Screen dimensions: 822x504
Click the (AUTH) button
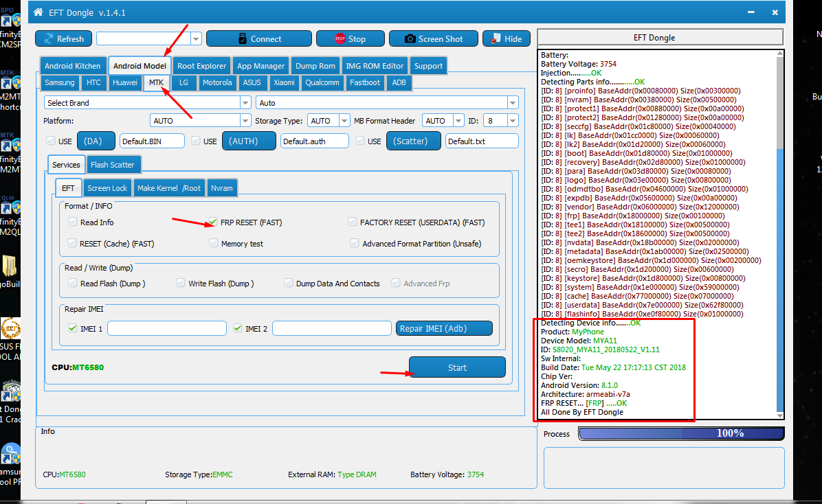249,141
